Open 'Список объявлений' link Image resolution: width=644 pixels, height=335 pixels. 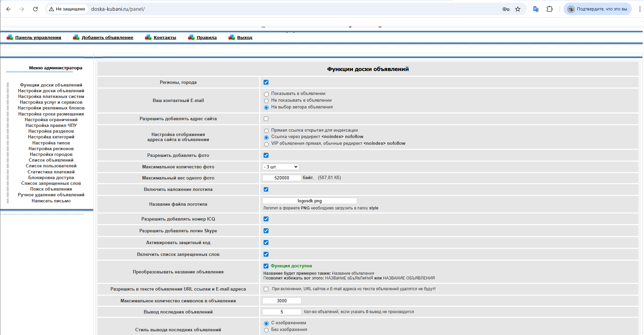coord(51,160)
